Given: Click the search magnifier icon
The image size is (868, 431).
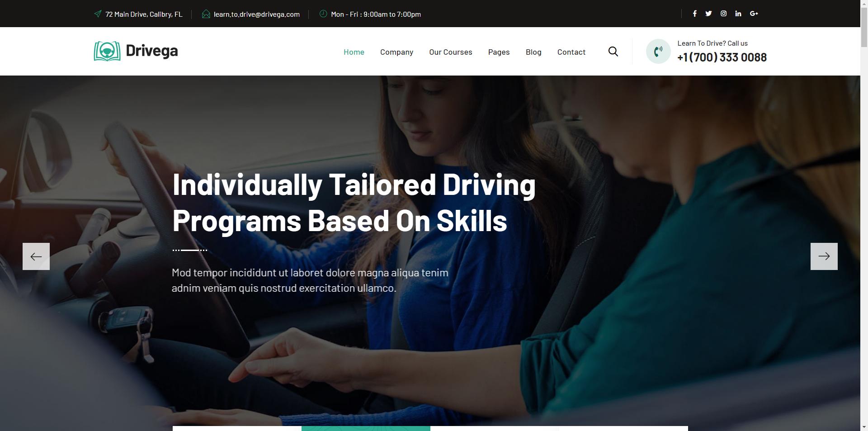Looking at the screenshot, I should (613, 52).
